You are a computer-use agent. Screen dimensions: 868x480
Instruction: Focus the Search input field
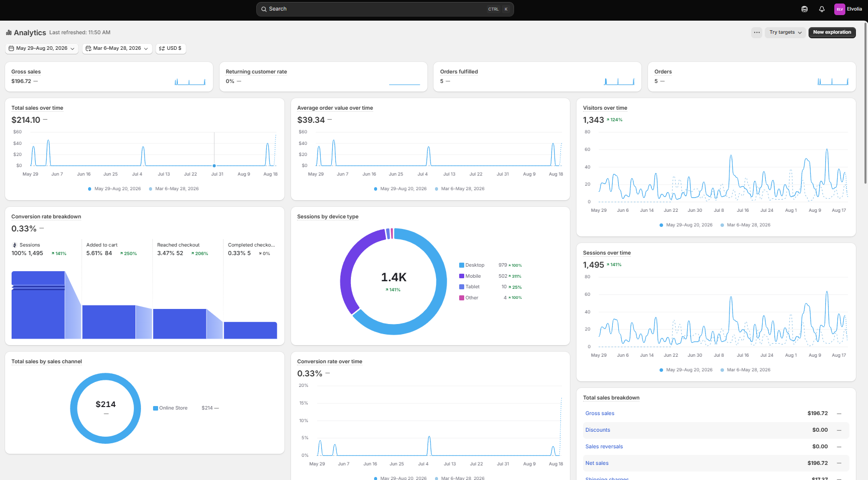385,9
